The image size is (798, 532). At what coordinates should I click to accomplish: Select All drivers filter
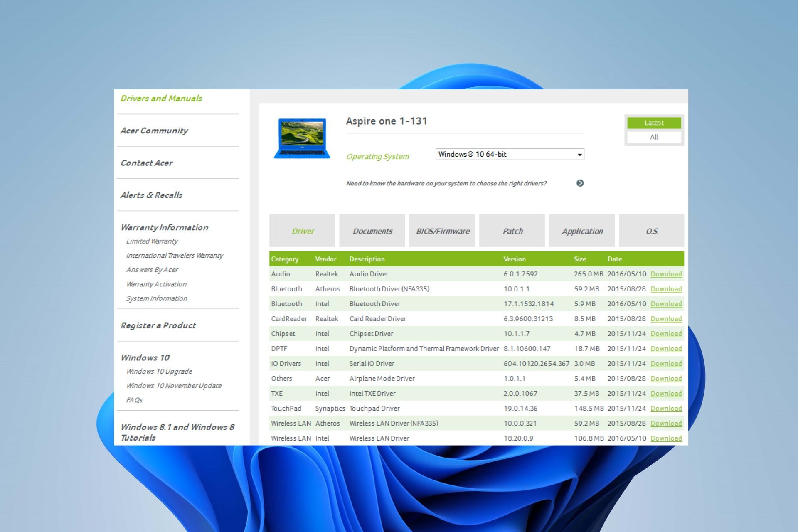[654, 137]
